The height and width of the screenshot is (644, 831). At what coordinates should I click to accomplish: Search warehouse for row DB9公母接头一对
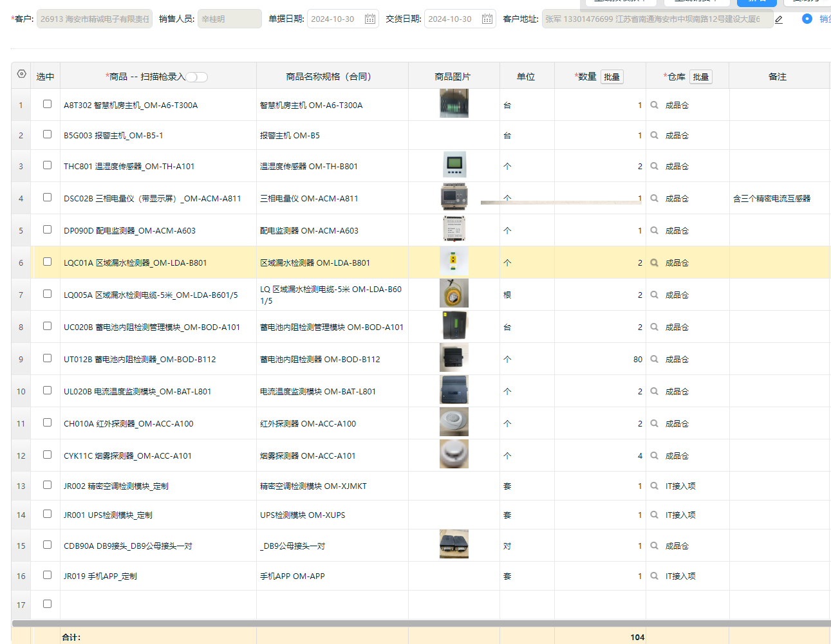point(654,546)
